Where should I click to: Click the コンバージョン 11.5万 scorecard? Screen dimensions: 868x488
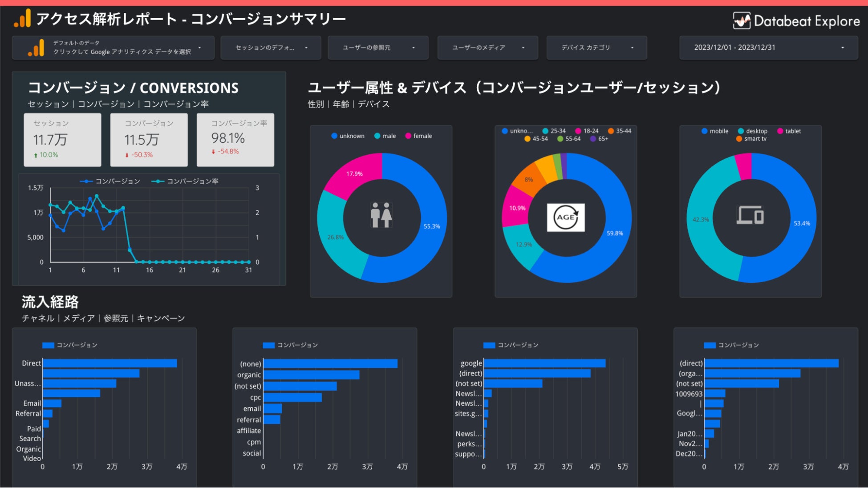click(149, 140)
